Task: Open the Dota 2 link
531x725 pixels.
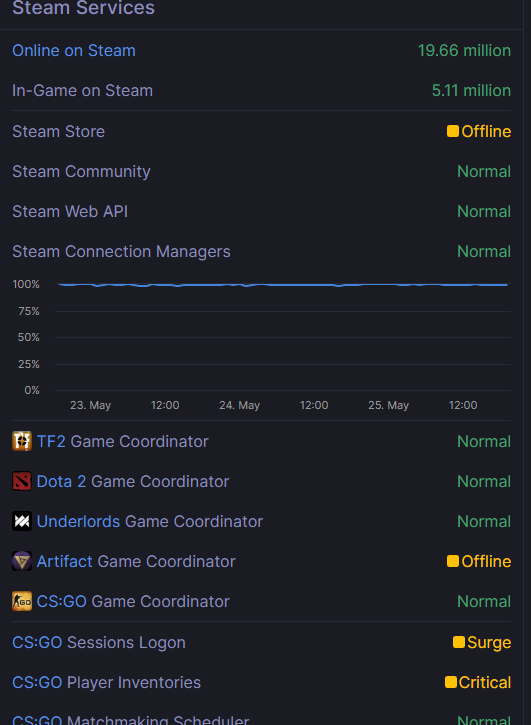Action: [x=61, y=481]
